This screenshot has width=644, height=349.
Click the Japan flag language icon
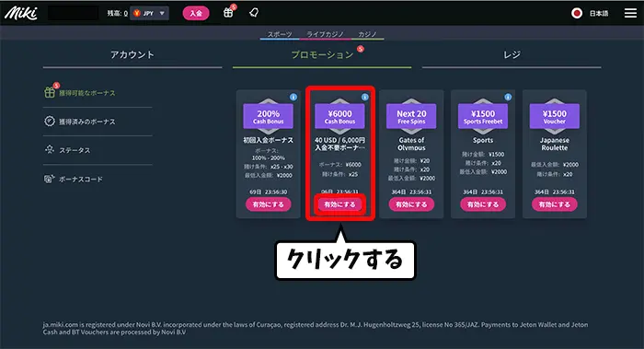577,13
